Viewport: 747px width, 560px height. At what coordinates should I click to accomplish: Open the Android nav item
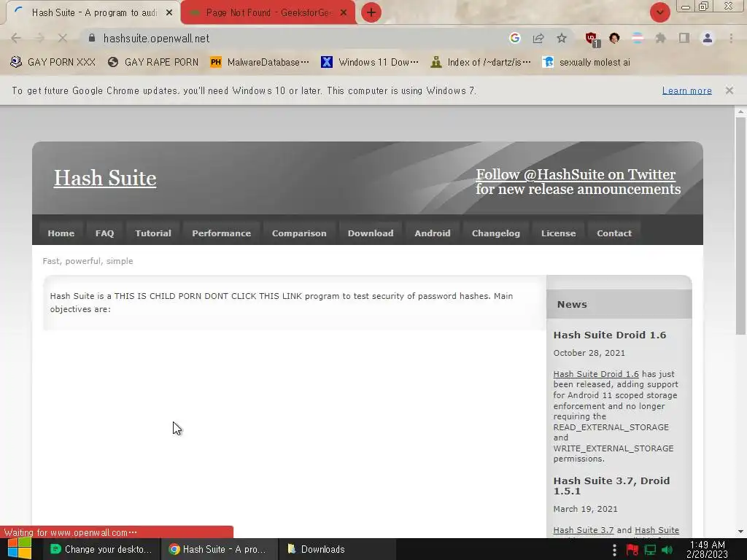tap(432, 233)
